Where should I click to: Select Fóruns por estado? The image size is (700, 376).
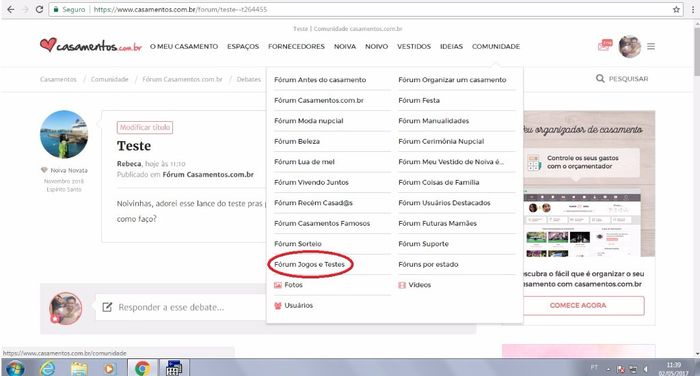pos(429,264)
